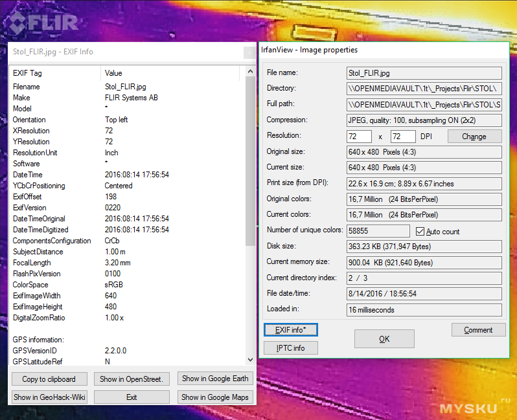Click the Current directory index field

[424, 278]
